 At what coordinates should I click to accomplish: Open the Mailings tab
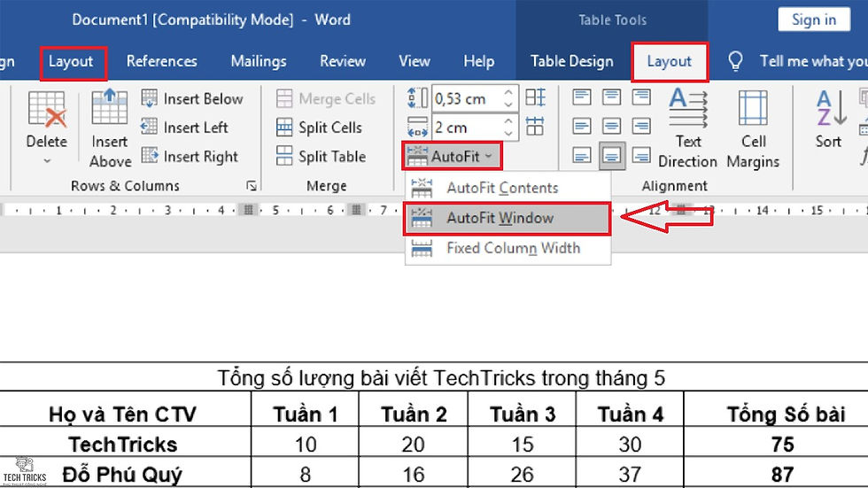(x=259, y=61)
